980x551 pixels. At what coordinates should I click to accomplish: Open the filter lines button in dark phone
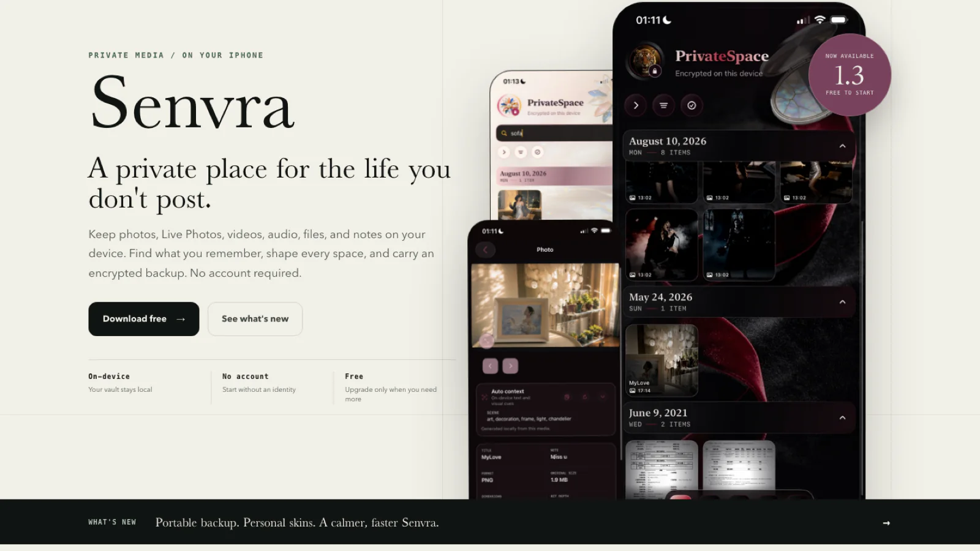click(x=663, y=105)
